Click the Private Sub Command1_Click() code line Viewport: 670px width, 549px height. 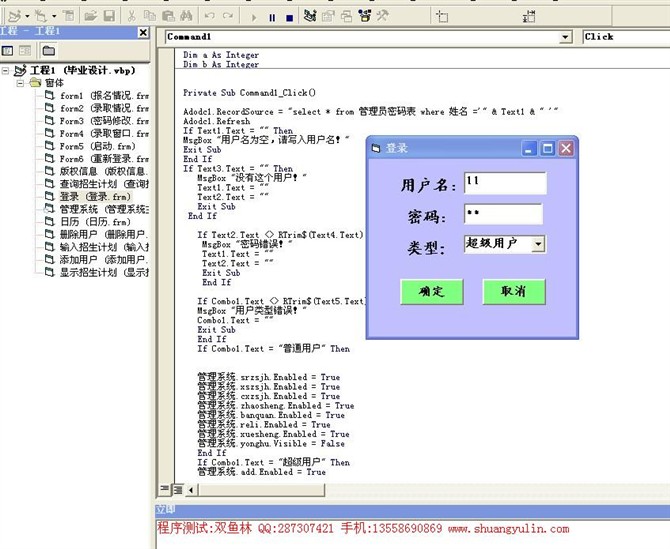[250, 93]
